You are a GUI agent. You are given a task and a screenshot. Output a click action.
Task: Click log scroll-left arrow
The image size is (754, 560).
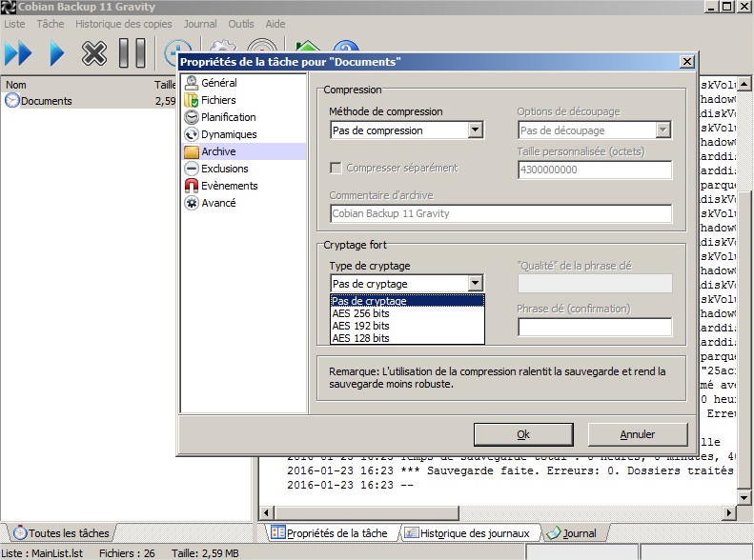pos(266,512)
